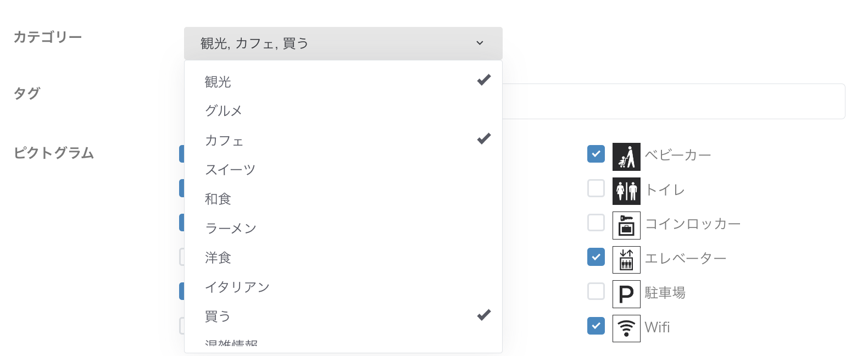Viewport: 868px width, 356px height.
Task: Tick the 駐車場 checkbox
Action: [596, 291]
